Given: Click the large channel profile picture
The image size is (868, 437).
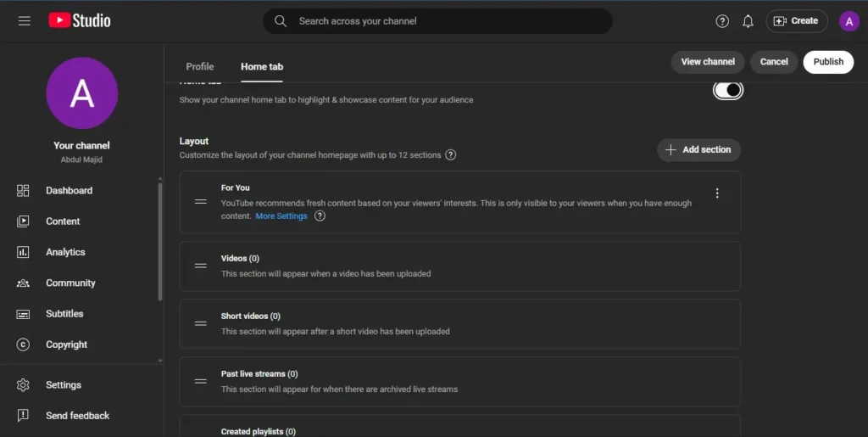Looking at the screenshot, I should tap(82, 93).
